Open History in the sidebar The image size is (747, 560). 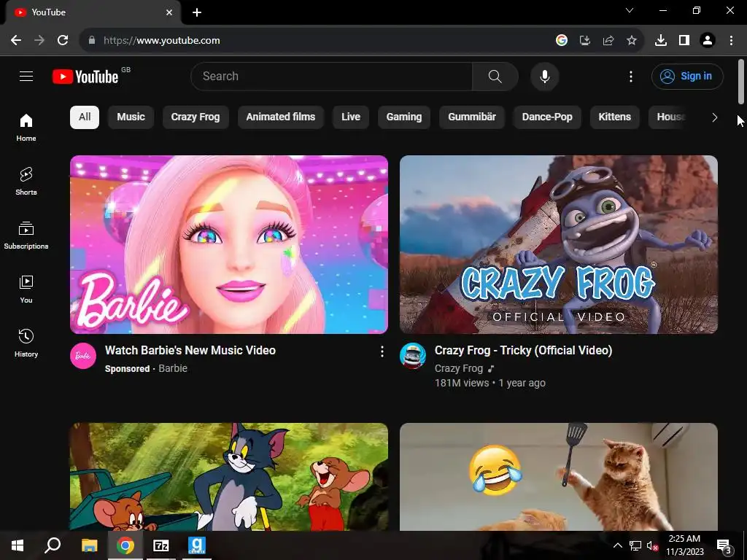(26, 343)
